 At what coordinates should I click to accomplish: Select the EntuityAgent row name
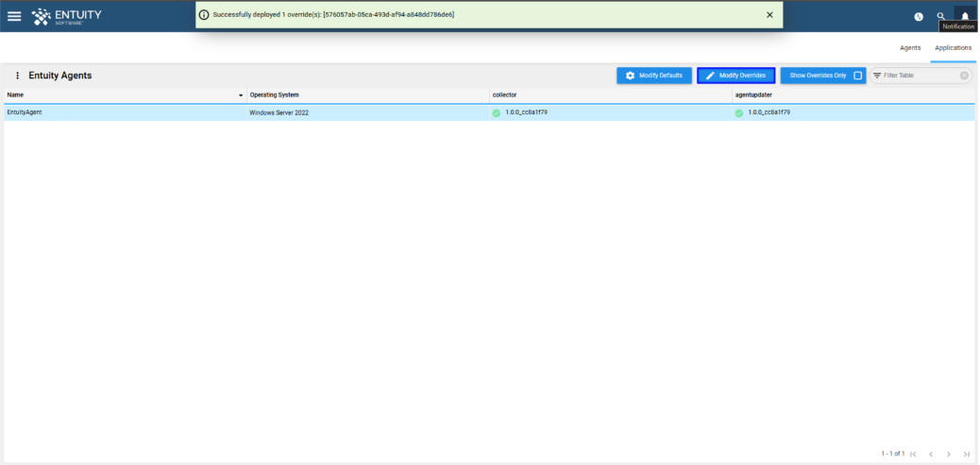(x=25, y=112)
